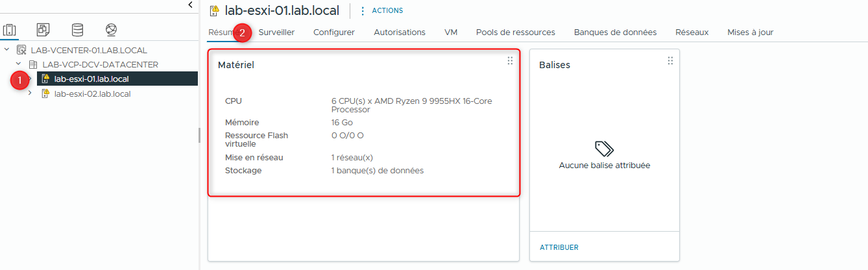Click the Balises card heading
The height and width of the screenshot is (270, 868).
555,65
